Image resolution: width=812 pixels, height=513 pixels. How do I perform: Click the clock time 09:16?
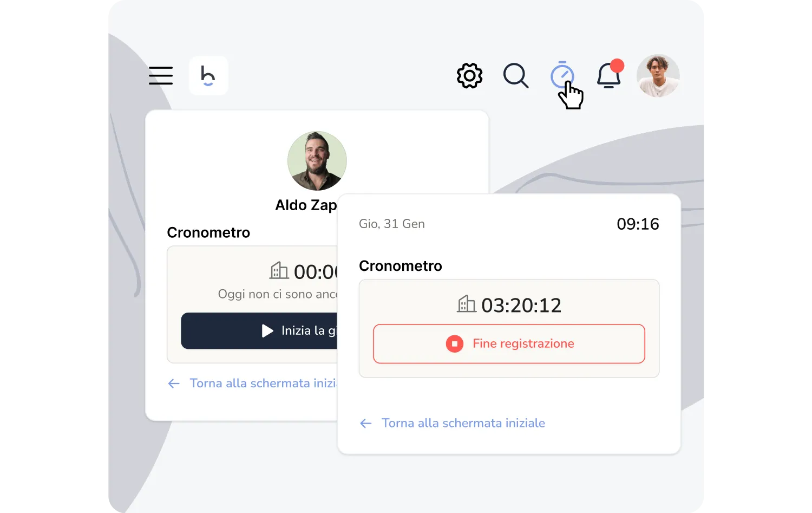click(638, 224)
